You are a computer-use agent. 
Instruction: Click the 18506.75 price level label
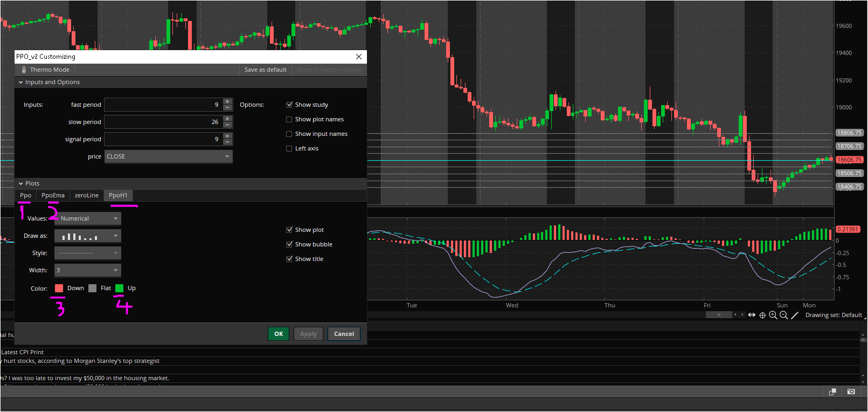pyautogui.click(x=849, y=173)
